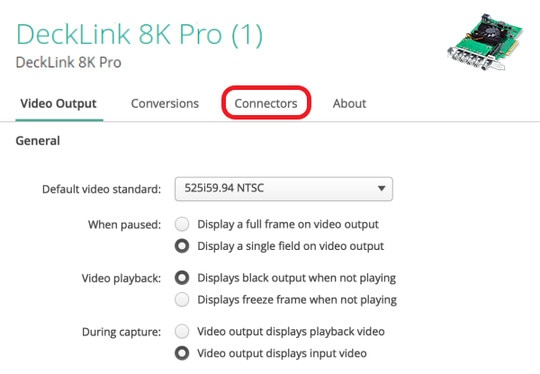Click the gray DeckLink 8K Pro subtitle
This screenshot has height=374, width=540.
(69, 62)
